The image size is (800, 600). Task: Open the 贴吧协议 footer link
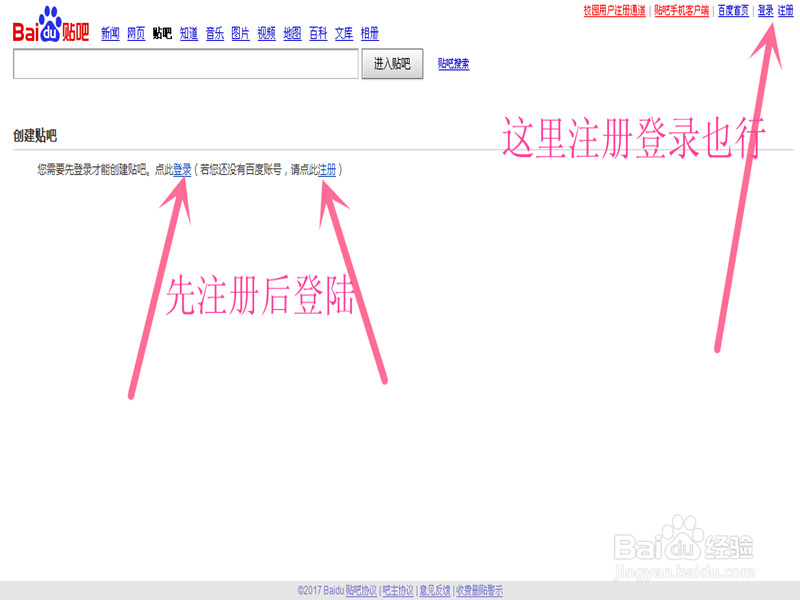click(x=361, y=590)
